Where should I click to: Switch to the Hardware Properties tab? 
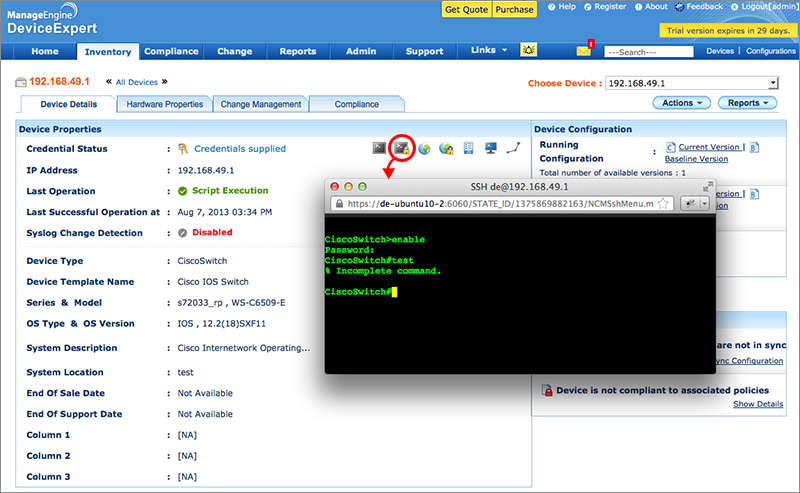pyautogui.click(x=164, y=104)
